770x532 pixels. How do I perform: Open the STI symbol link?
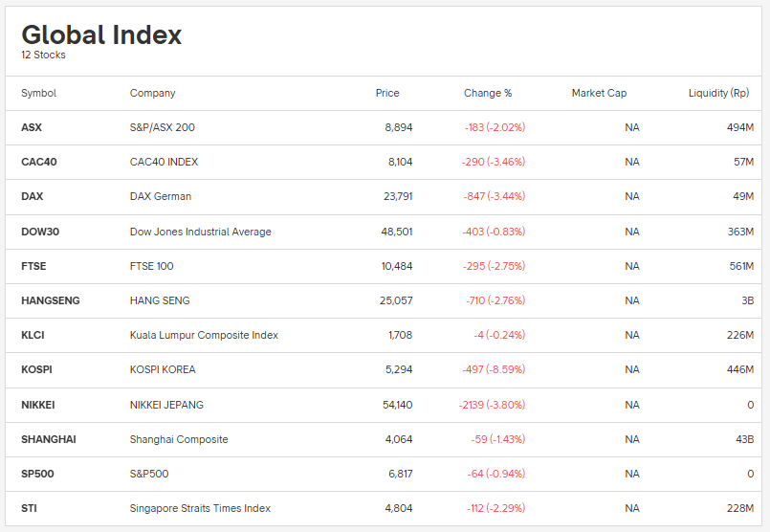tap(30, 508)
